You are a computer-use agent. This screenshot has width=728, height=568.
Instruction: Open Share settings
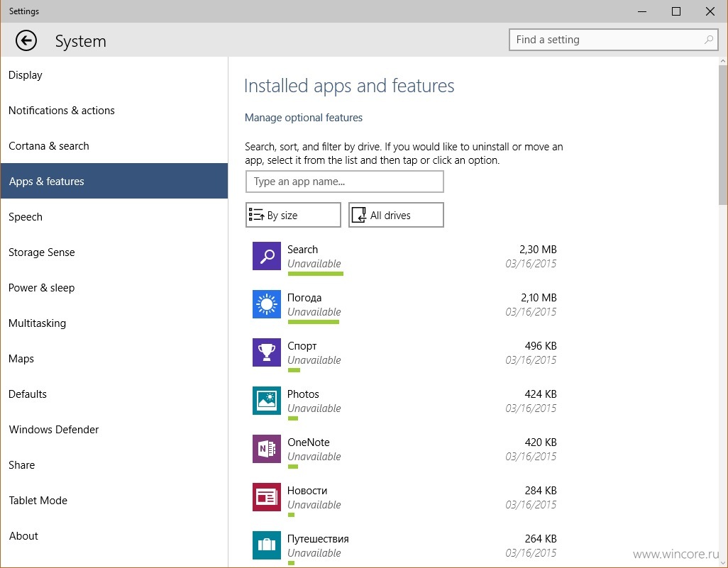[x=114, y=465]
